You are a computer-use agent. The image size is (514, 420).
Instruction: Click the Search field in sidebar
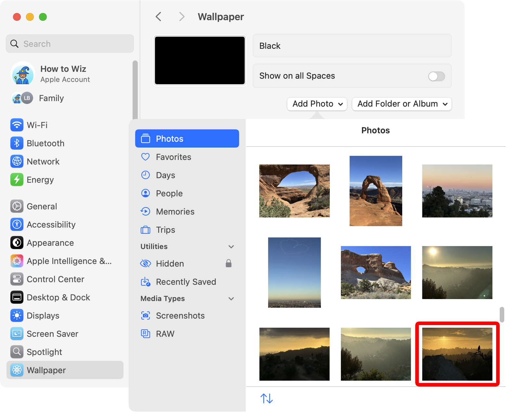click(x=70, y=44)
